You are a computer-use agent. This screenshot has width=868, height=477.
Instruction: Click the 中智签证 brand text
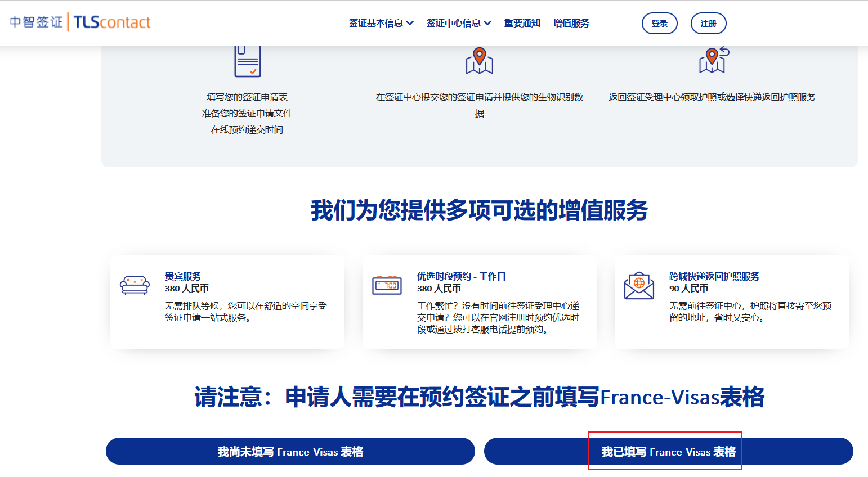coord(37,22)
